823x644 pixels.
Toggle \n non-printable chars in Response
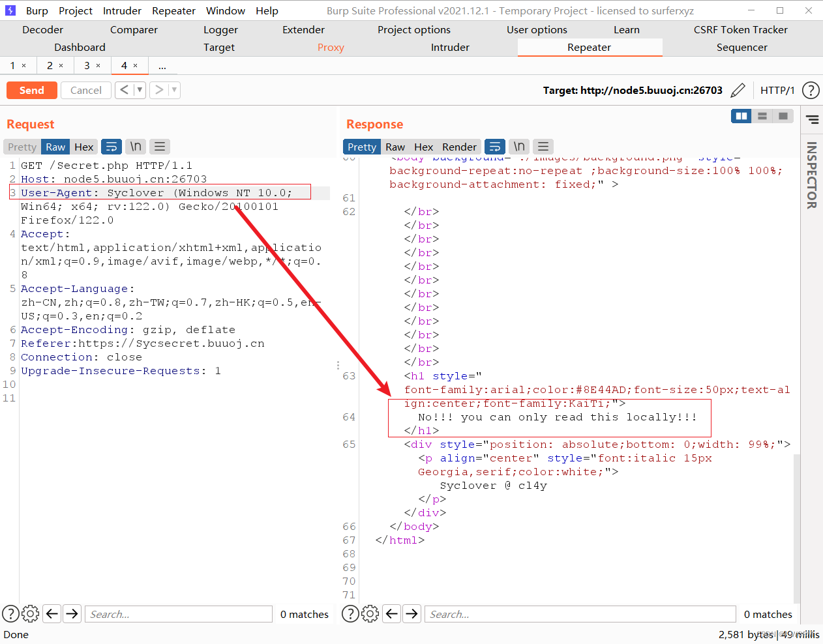click(519, 147)
